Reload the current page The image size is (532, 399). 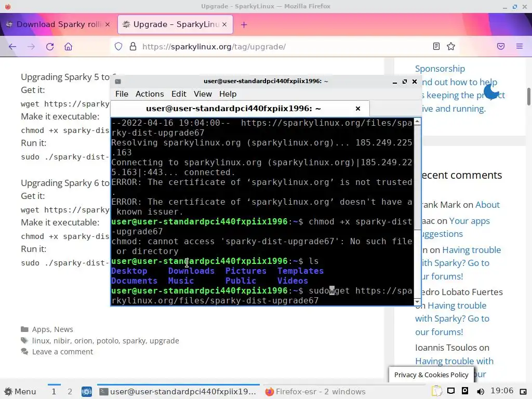[x=50, y=46]
